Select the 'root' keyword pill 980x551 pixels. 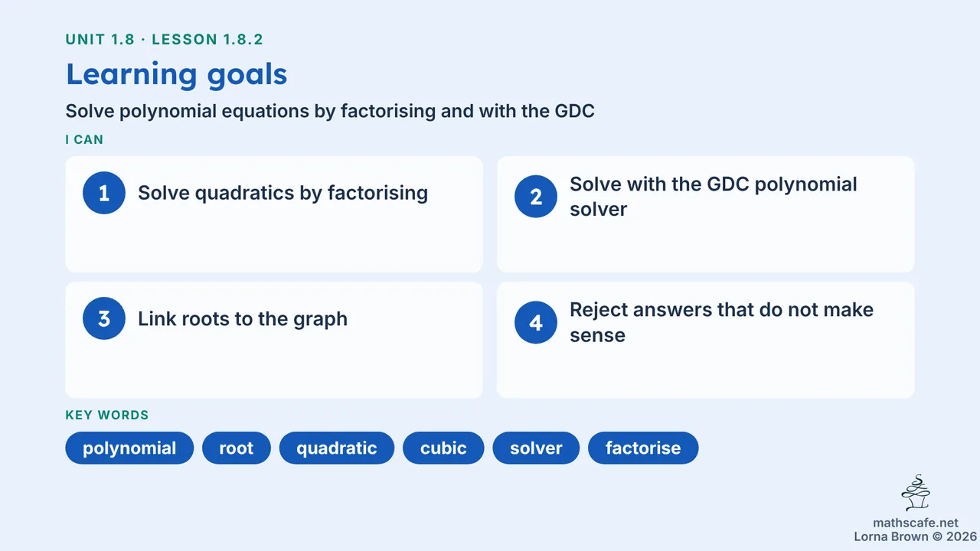(236, 448)
